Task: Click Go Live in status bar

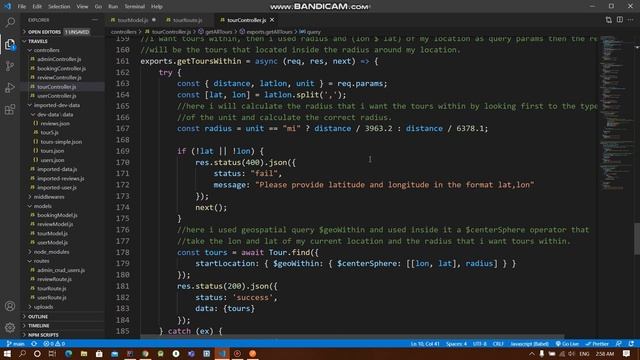Action: pyautogui.click(x=567, y=344)
